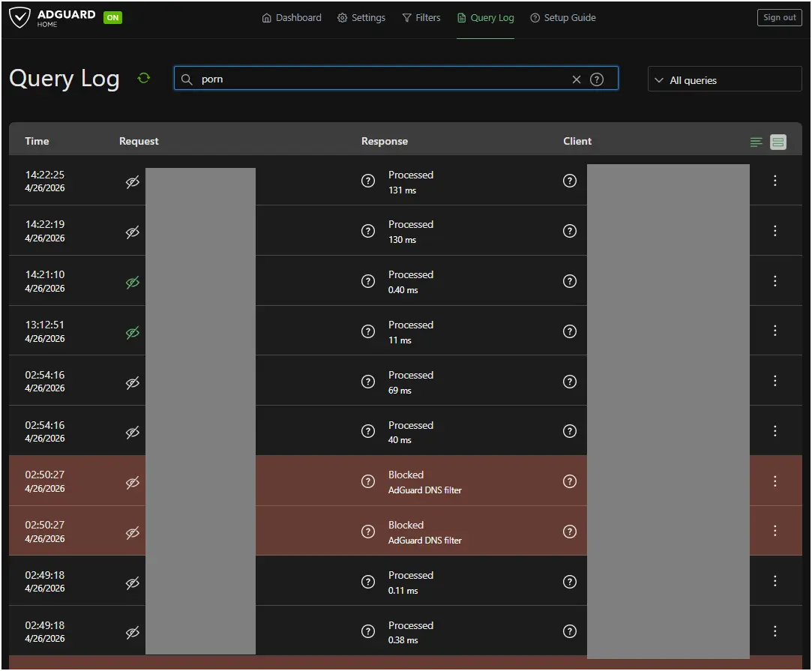Viewport: 812px width, 671px height.
Task: Click the Client column header
Action: point(577,141)
